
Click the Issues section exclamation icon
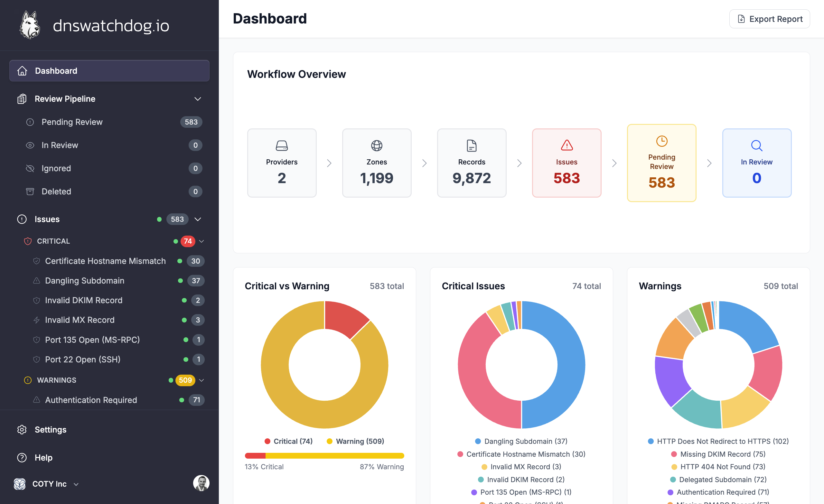coord(22,219)
